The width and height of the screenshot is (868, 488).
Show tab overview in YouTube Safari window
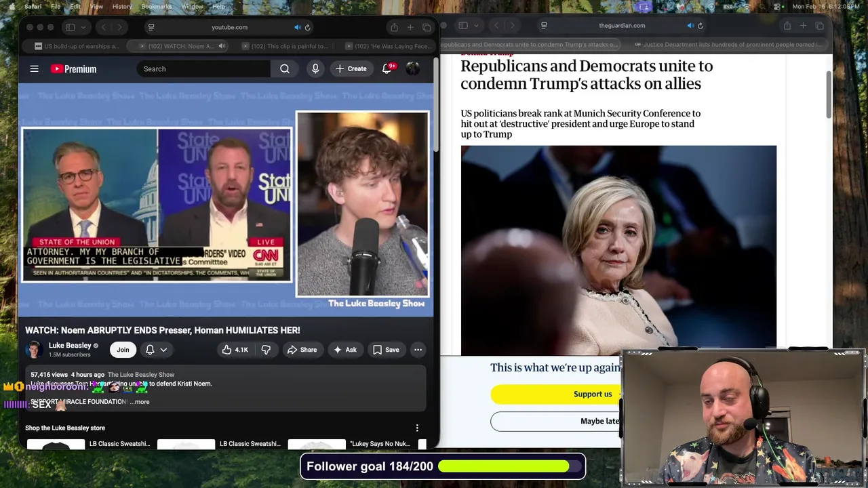(x=427, y=27)
